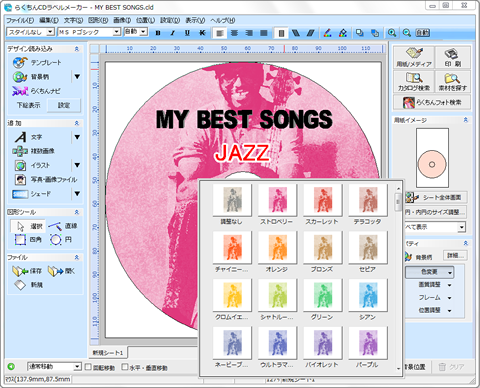The width and height of the screenshot is (480, 388).
Task: Choose the オレンジ color swatch
Action: (x=277, y=248)
